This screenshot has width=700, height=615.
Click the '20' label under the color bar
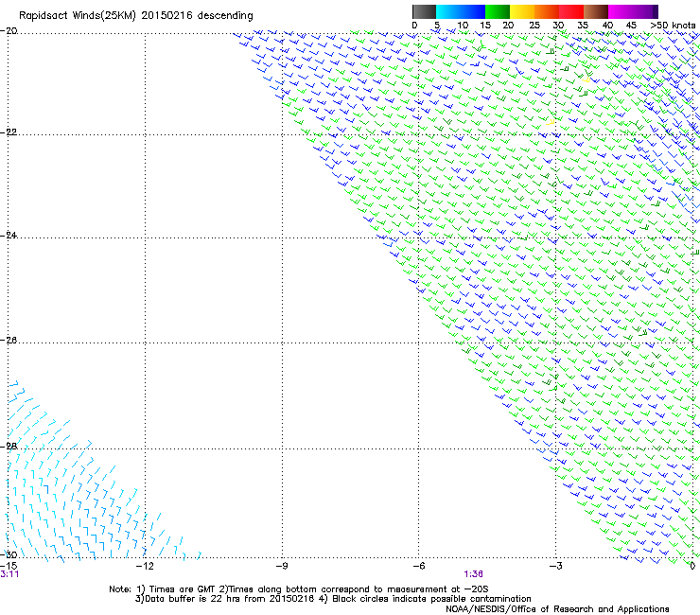[x=508, y=26]
